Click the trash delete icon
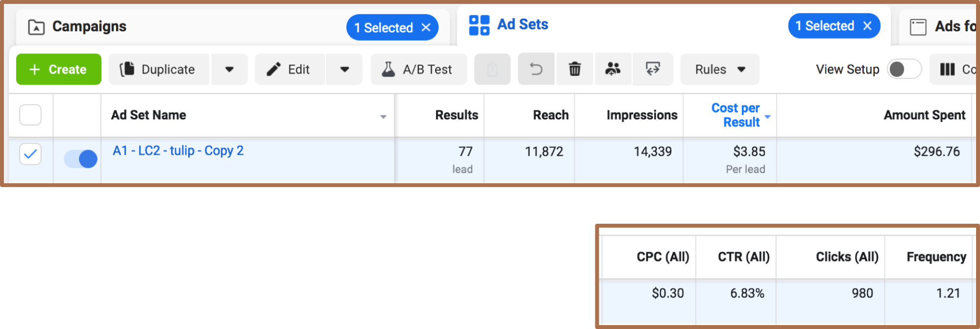This screenshot has height=329, width=980. tap(575, 70)
